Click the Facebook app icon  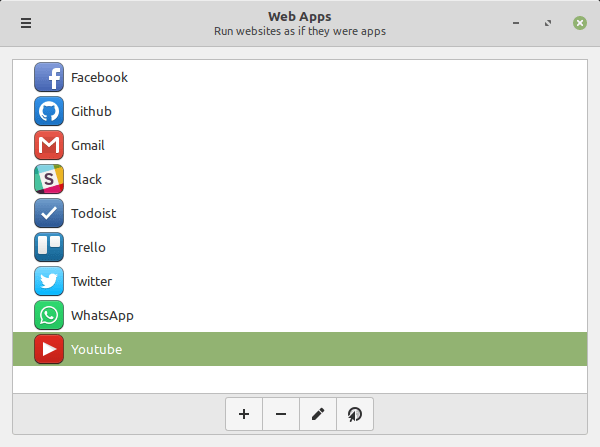click(x=49, y=77)
